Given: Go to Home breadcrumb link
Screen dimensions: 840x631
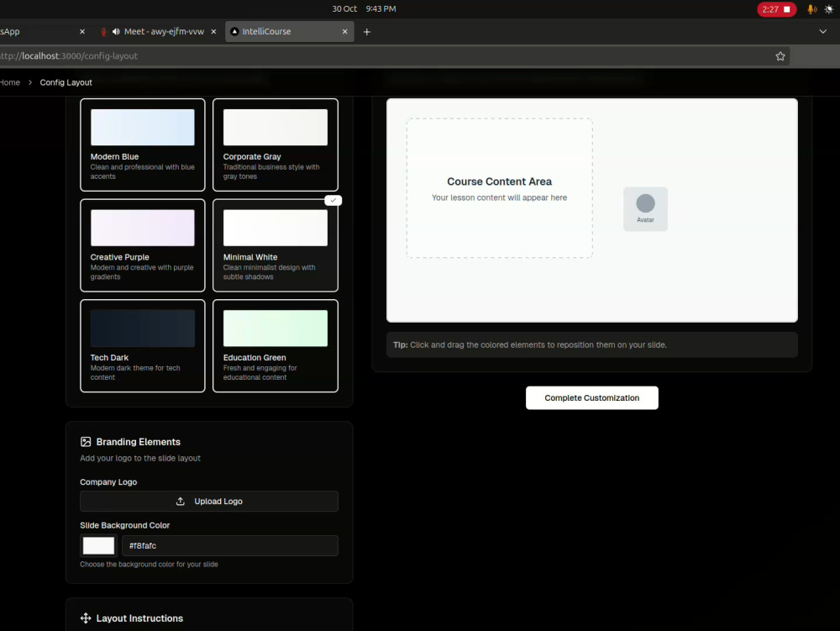Looking at the screenshot, I should [9, 82].
